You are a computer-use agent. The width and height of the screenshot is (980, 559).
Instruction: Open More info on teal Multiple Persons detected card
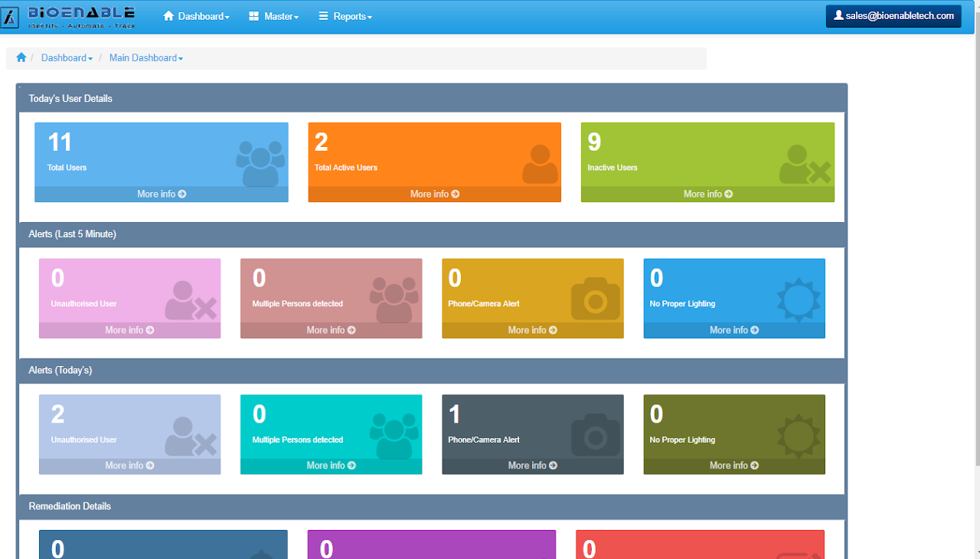click(332, 466)
